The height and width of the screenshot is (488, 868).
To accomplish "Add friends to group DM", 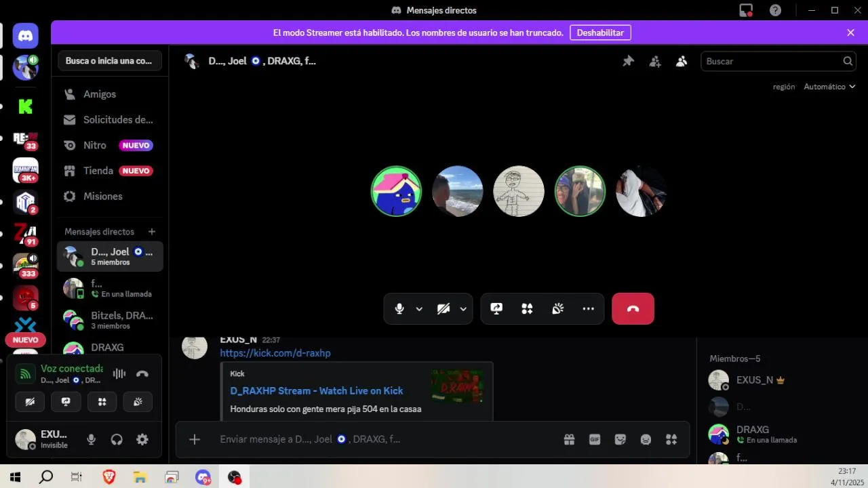I will tap(655, 61).
